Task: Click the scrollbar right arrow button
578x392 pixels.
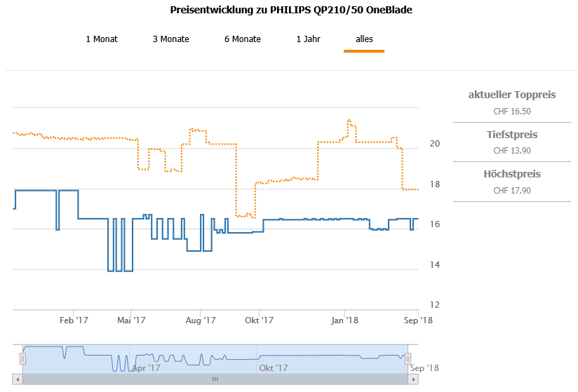Action: pyautogui.click(x=413, y=379)
